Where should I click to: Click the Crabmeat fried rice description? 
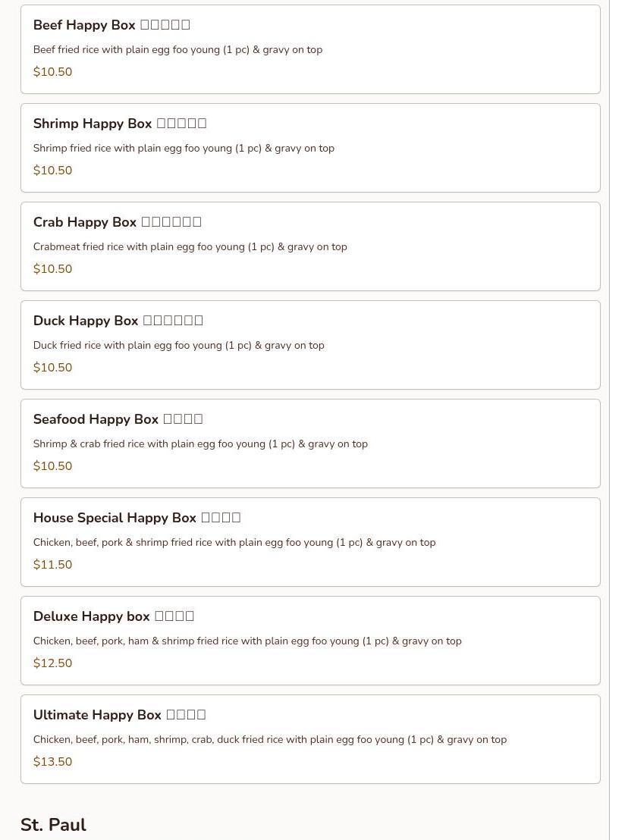point(190,247)
